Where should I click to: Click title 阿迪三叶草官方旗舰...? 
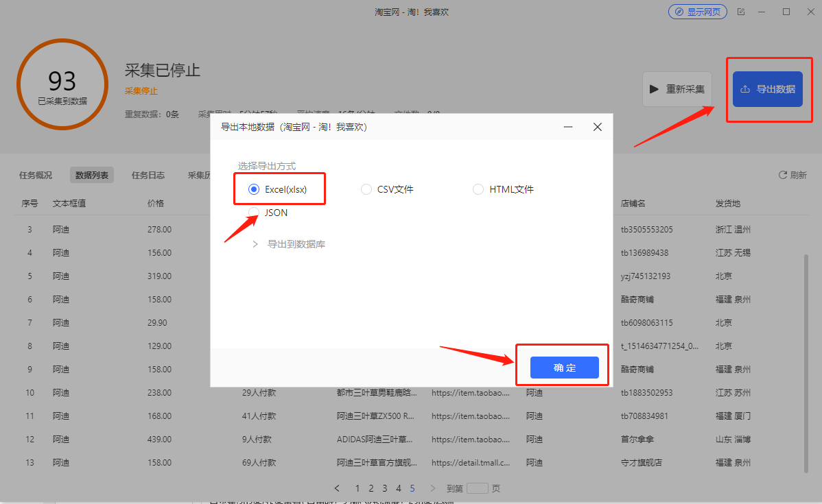tap(377, 463)
